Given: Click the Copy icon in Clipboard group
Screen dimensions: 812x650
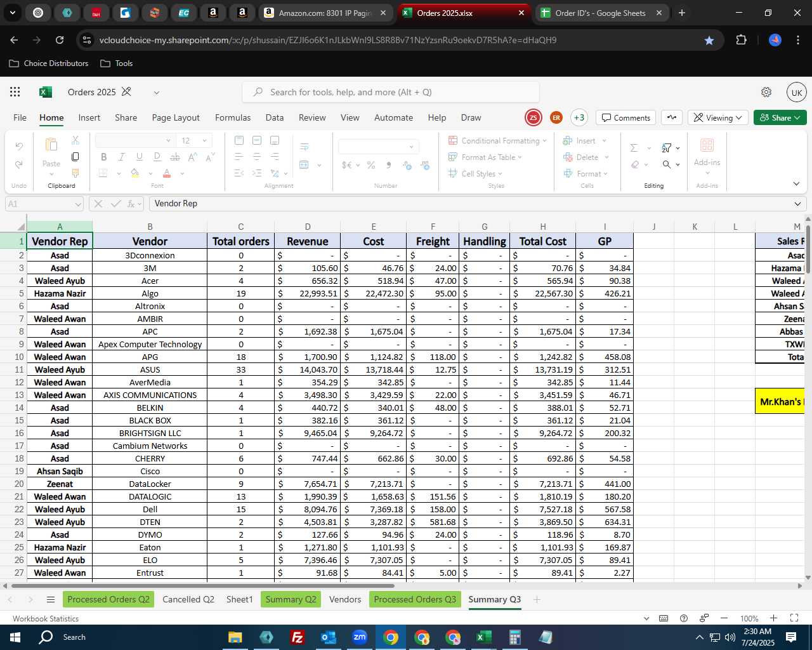Looking at the screenshot, I should click(75, 157).
